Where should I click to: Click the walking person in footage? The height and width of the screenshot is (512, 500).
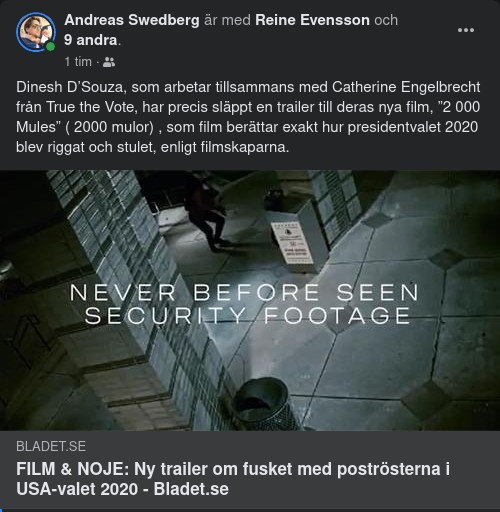(207, 213)
